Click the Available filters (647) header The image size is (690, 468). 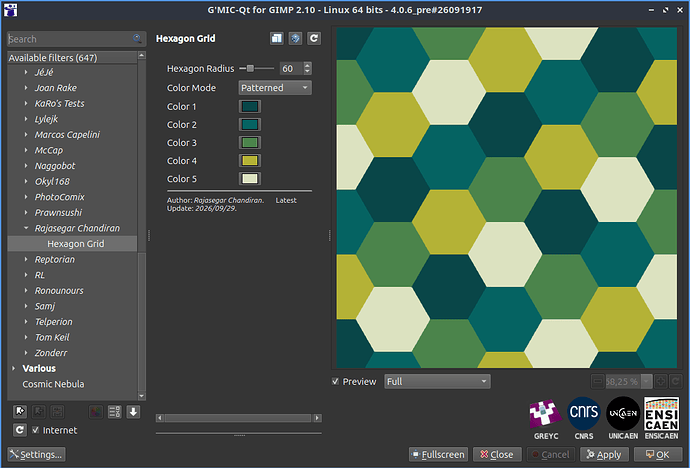[x=73, y=58]
